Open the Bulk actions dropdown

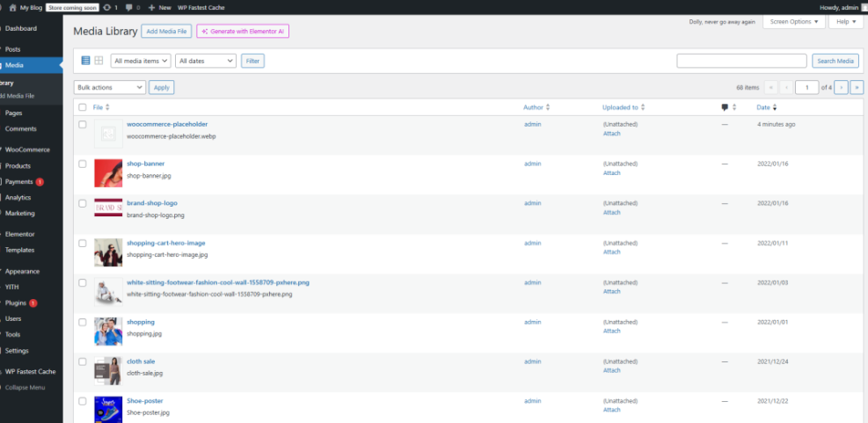point(110,87)
